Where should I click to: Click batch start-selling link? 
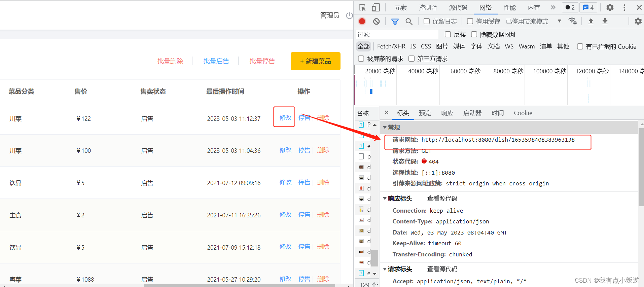pos(216,61)
